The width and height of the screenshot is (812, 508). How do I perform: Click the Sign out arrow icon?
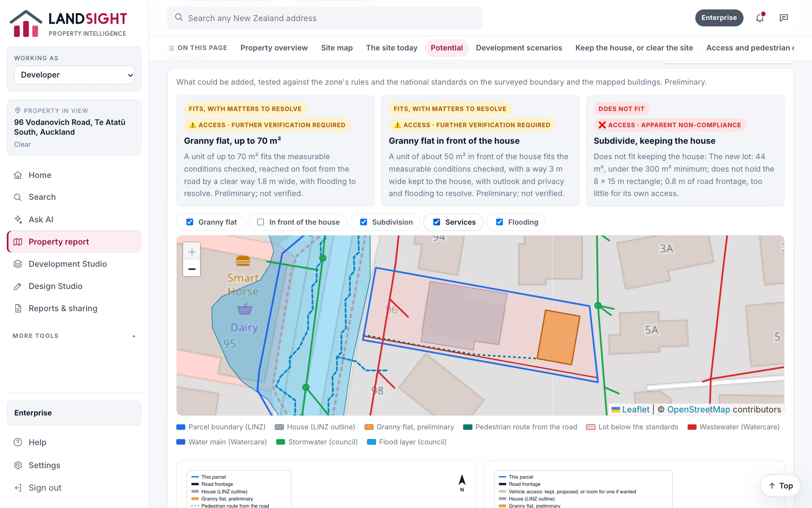(18, 488)
